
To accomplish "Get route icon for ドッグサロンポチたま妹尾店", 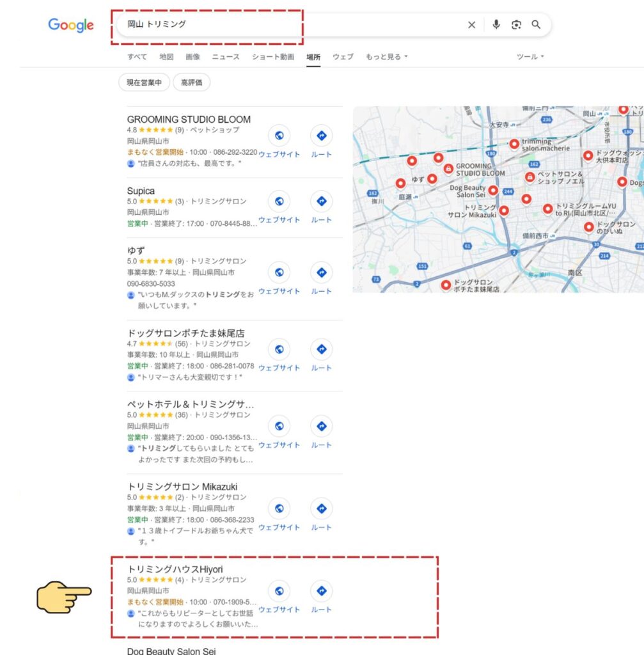I will (x=322, y=349).
